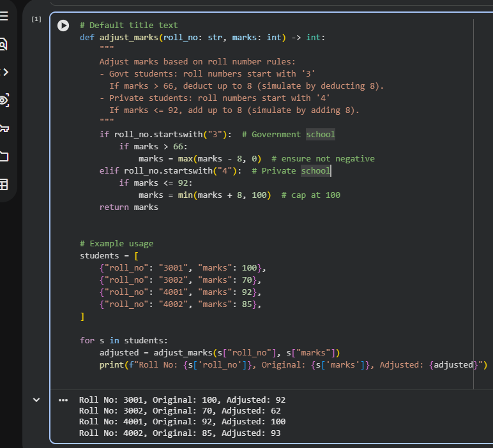This screenshot has width=493, height=448.
Task: Click the '# ensure not negative' comment
Action: [323, 159]
